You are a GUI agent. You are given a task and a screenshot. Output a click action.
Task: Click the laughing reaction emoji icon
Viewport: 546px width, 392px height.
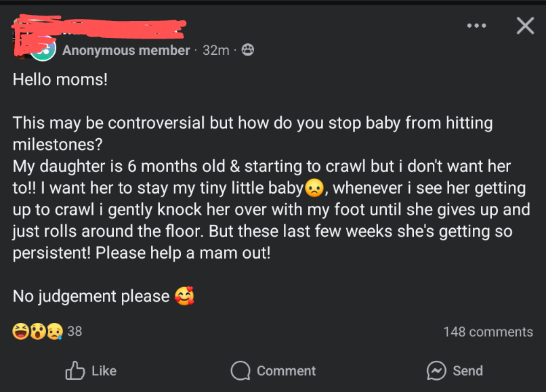coord(21,331)
